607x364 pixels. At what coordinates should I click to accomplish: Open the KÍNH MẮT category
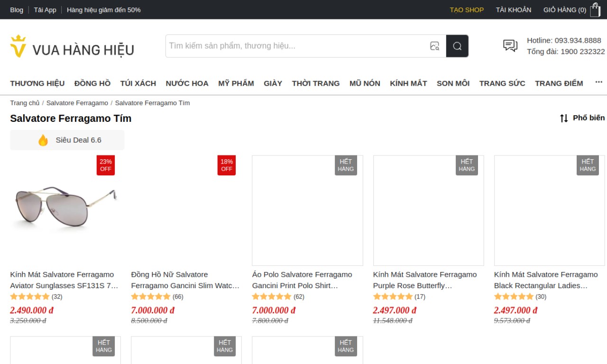[x=408, y=83]
